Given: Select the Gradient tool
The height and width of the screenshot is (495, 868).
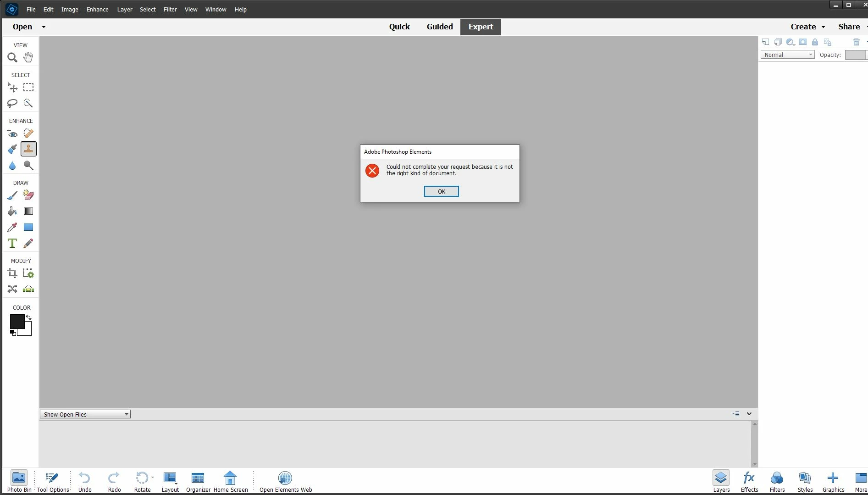Looking at the screenshot, I should [x=28, y=211].
